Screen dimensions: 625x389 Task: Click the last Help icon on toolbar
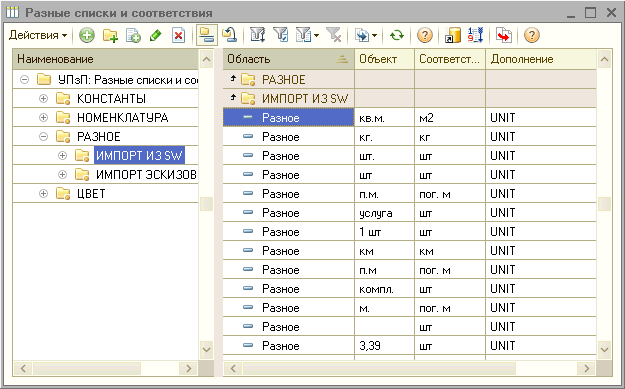[532, 35]
